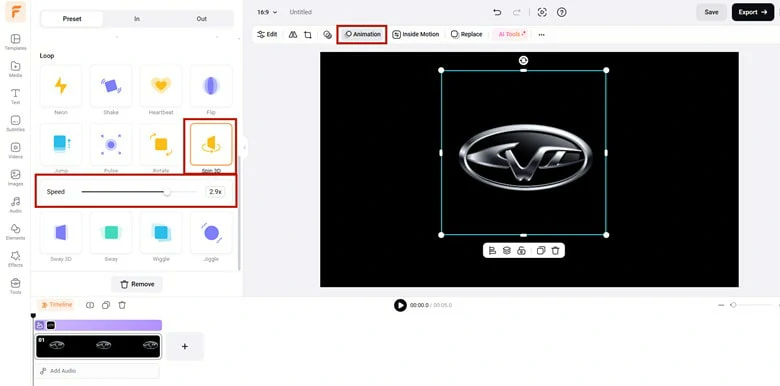
Task: Save the project
Action: [711, 12]
